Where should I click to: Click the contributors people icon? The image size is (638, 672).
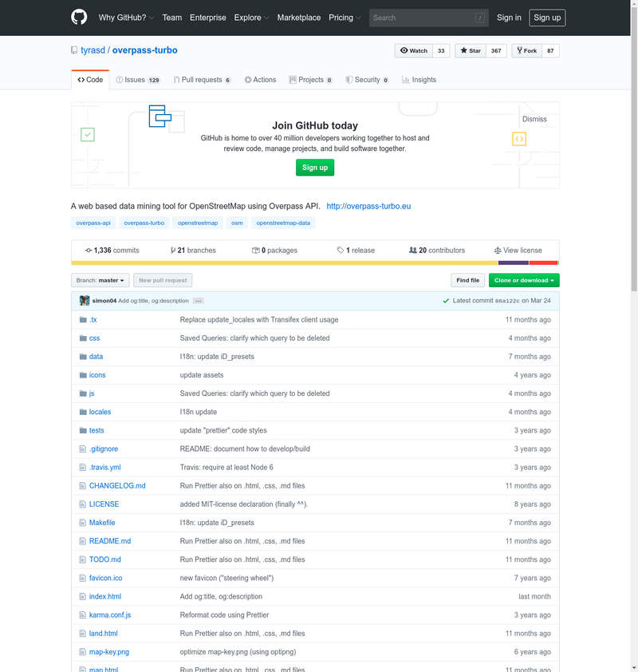[x=413, y=251]
